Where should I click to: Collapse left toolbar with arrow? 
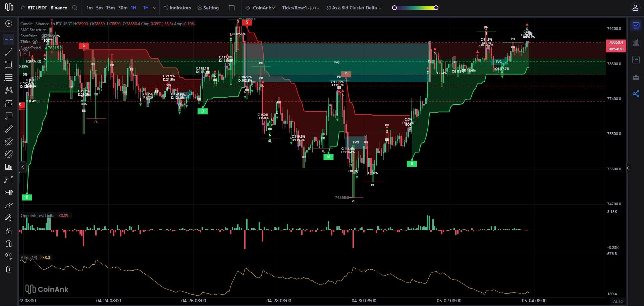(23, 167)
